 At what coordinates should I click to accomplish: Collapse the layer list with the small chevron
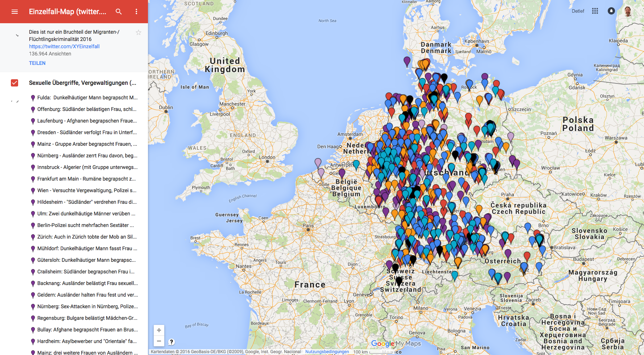(x=15, y=101)
